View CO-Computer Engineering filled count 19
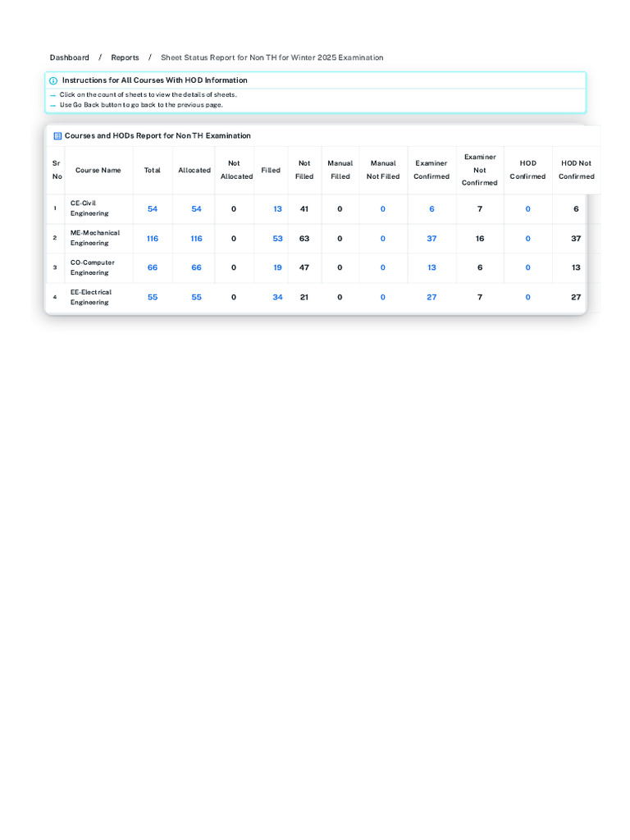Viewport: 630px width, 840px height. click(277, 267)
